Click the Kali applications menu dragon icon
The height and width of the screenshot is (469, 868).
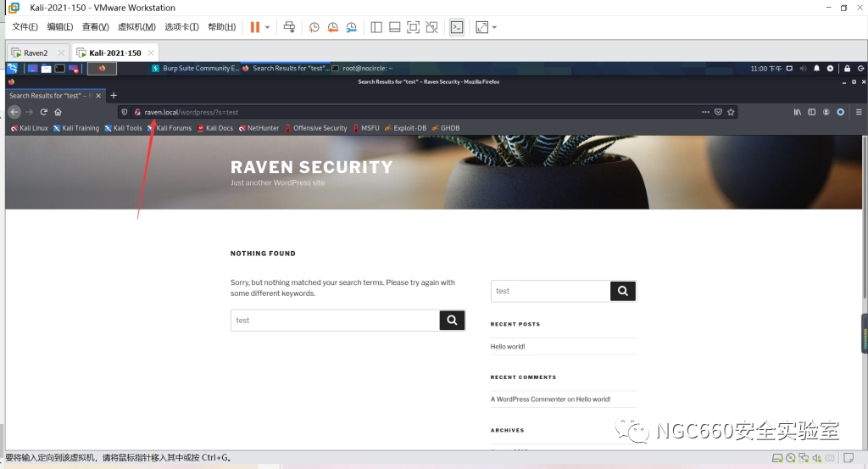[13, 68]
